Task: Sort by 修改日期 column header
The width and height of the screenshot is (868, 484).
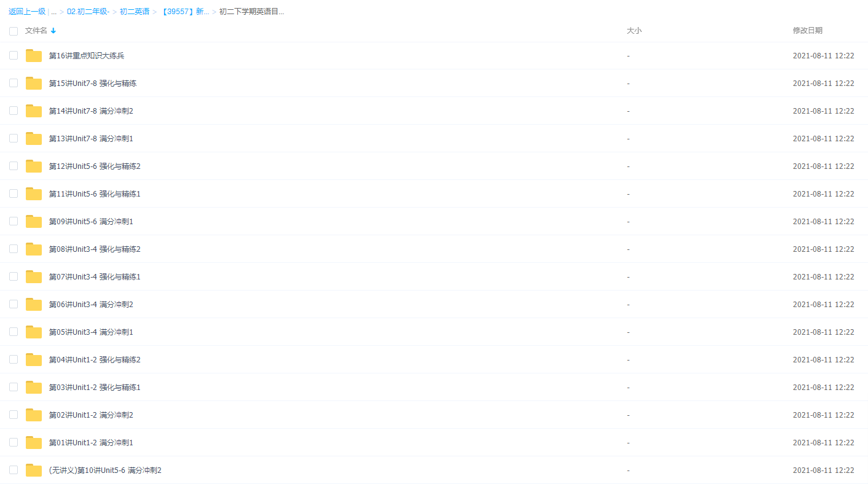Action: pos(807,31)
